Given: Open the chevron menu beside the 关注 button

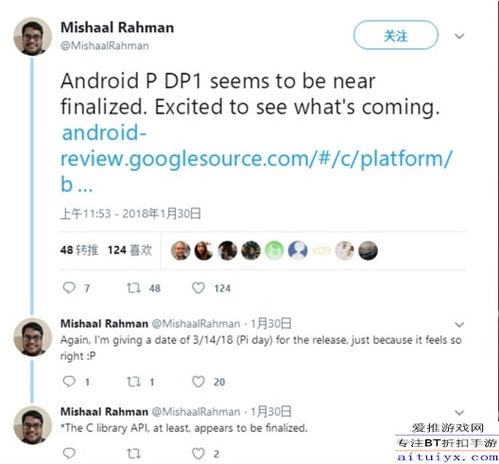Looking at the screenshot, I should (459, 36).
